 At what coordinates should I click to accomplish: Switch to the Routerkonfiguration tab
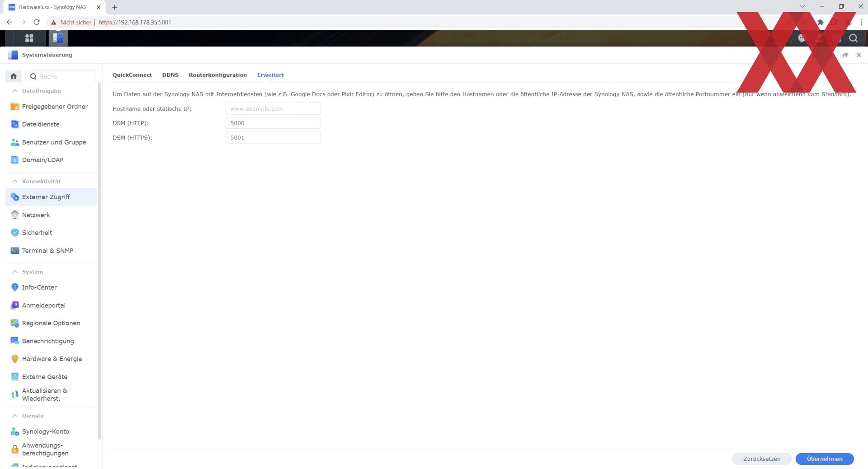(x=218, y=75)
